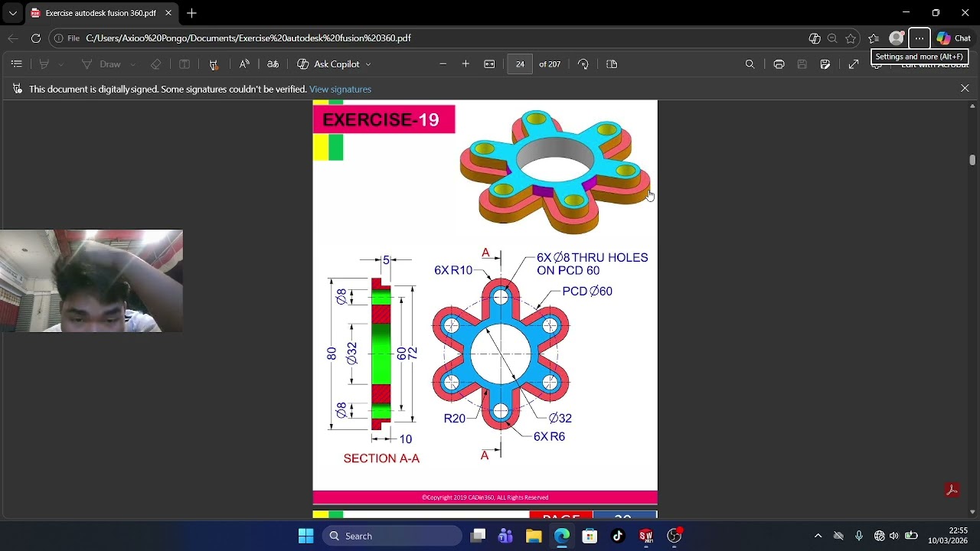Rotate the PDF page
The image size is (980, 551).
point(583,64)
